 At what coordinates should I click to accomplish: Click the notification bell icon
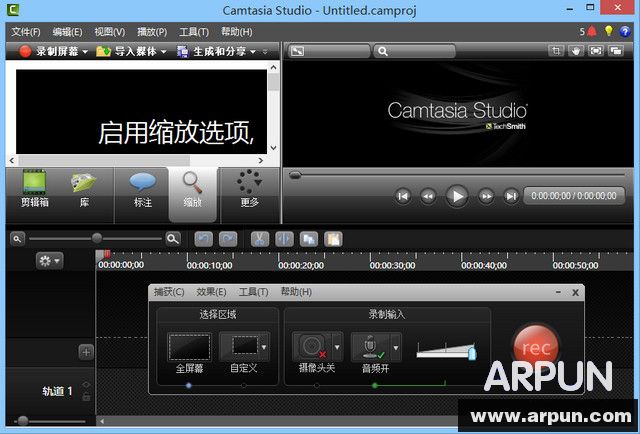coord(591,31)
